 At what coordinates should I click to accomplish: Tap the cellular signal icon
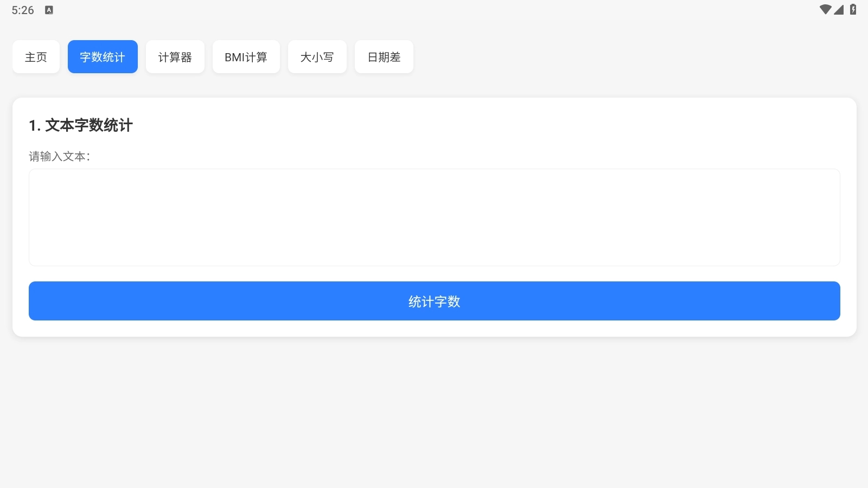click(839, 9)
